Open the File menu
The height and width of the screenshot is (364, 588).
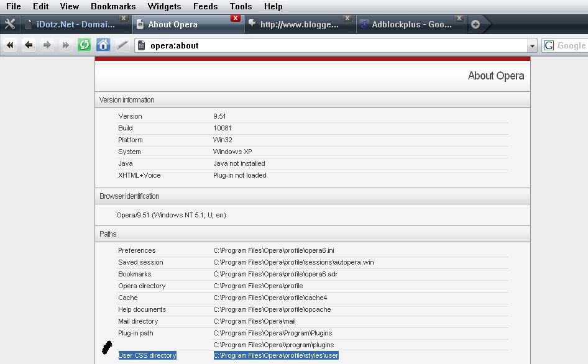pos(14,6)
